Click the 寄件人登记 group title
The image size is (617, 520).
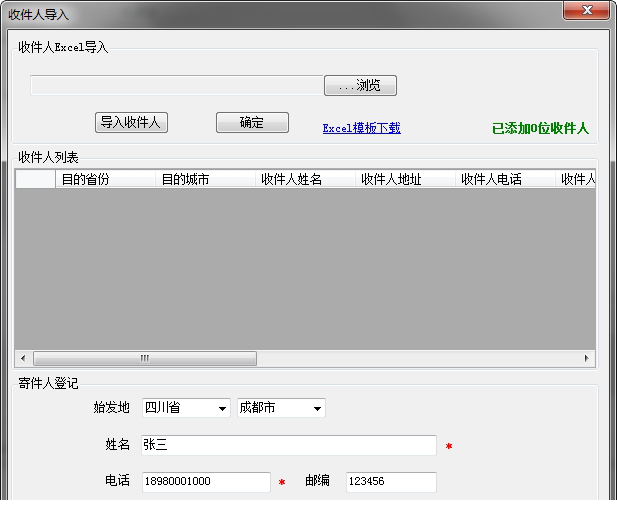click(x=48, y=383)
